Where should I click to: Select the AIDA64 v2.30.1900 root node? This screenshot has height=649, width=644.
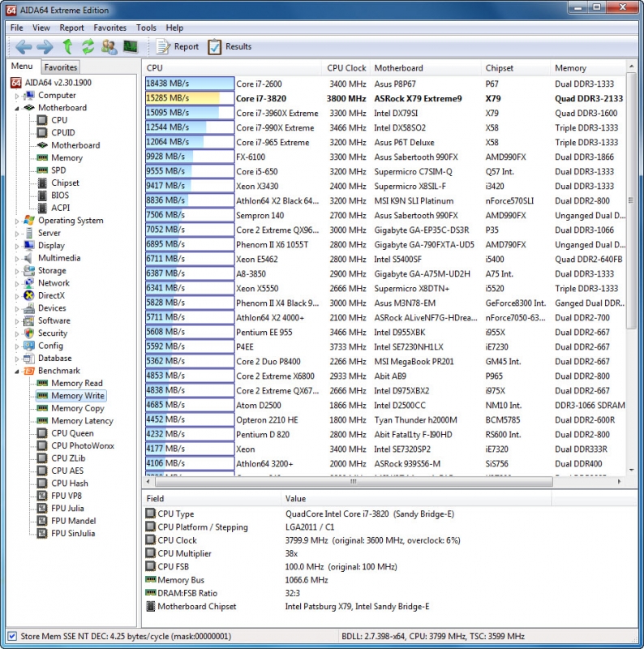pyautogui.click(x=58, y=83)
